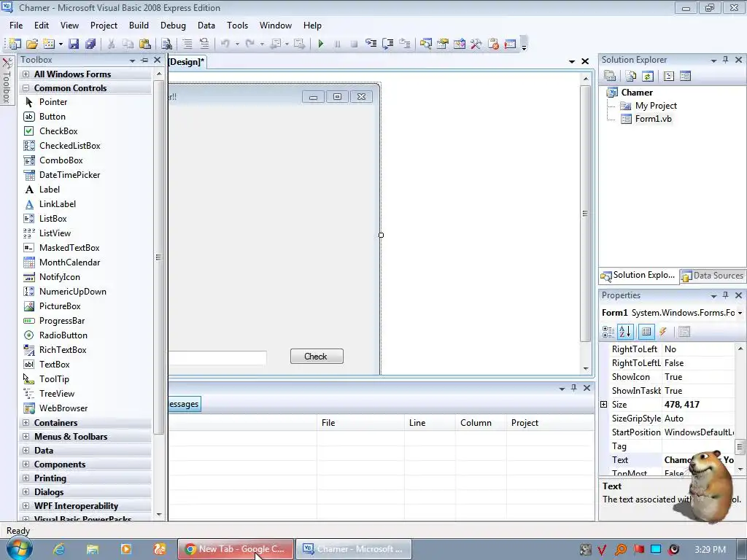Click View Code icon in Solution Explorer
Viewport: 747px width, 560px height.
coord(669,76)
